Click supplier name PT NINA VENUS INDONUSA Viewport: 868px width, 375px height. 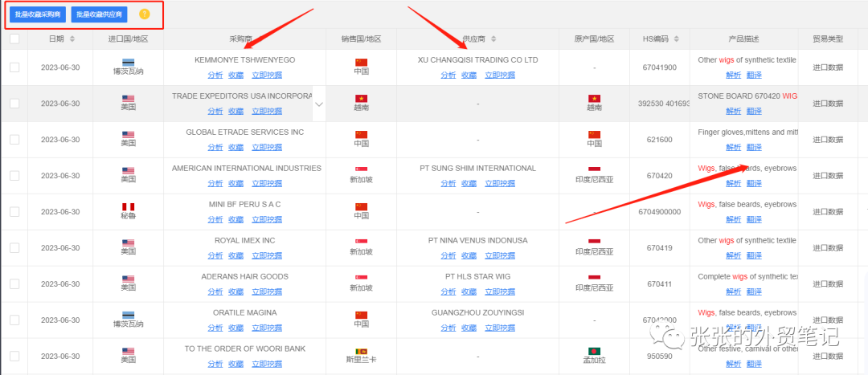coord(477,241)
